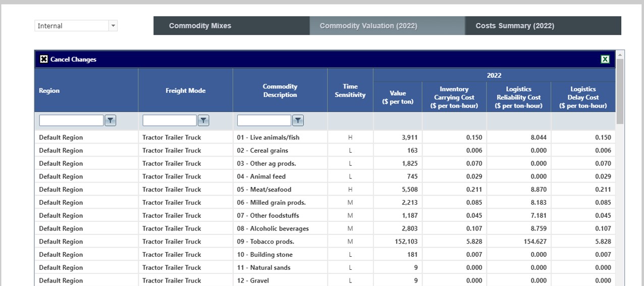This screenshot has width=644, height=286.
Task: Open the Region column filter icon
Action: 111,120
